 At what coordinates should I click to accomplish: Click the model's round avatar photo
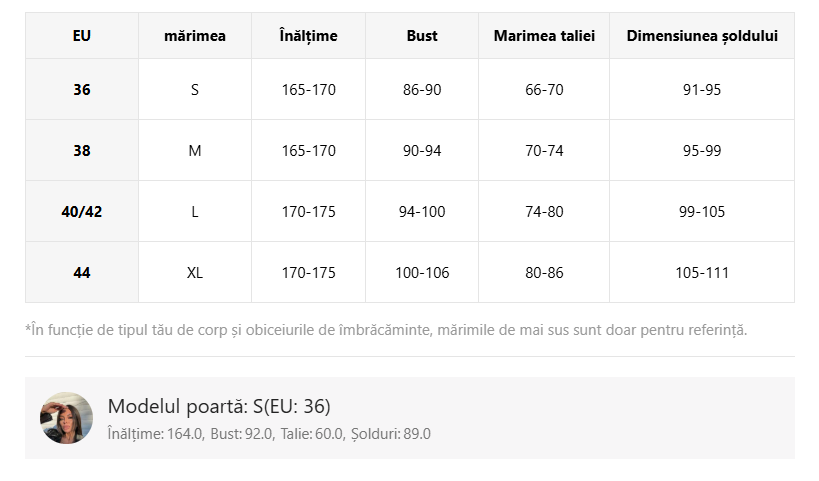tap(66, 418)
